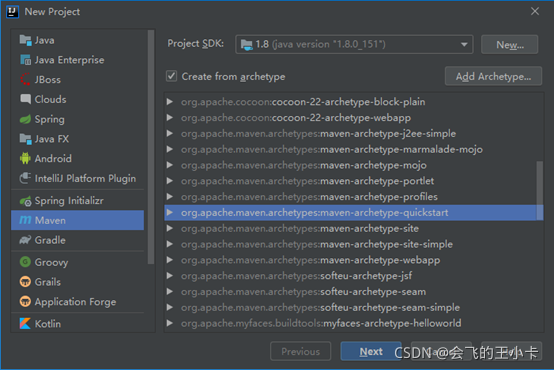Image resolution: width=554 pixels, height=370 pixels.
Task: Select the Grails icon
Action: [x=25, y=282]
